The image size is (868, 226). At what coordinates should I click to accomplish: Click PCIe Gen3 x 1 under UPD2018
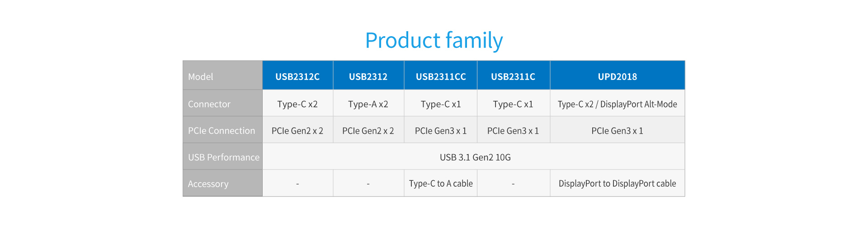click(x=618, y=130)
